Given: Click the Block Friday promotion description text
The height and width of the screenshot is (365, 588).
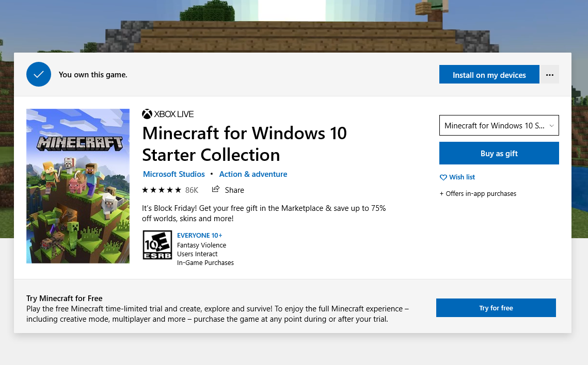Looking at the screenshot, I should coord(264,213).
